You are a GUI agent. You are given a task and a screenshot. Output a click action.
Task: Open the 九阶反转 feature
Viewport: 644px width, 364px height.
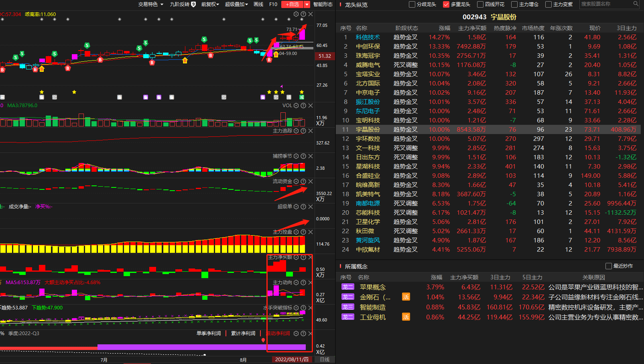pos(183,4)
